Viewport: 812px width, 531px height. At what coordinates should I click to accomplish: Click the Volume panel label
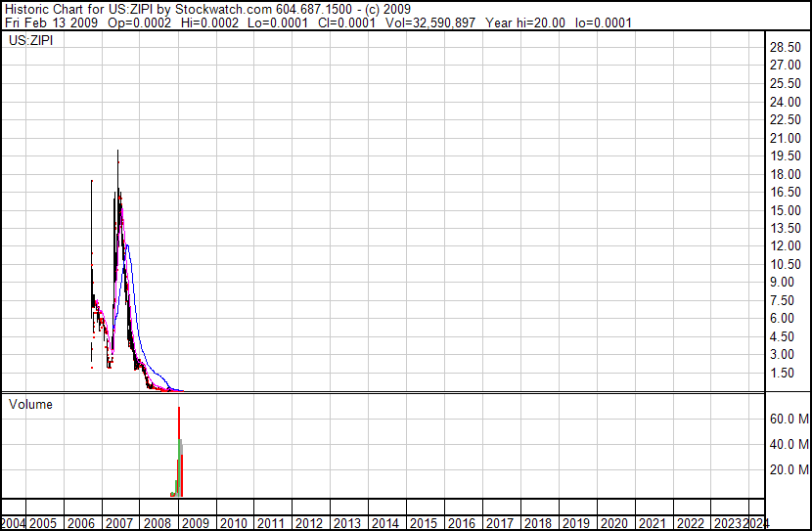tap(30, 404)
